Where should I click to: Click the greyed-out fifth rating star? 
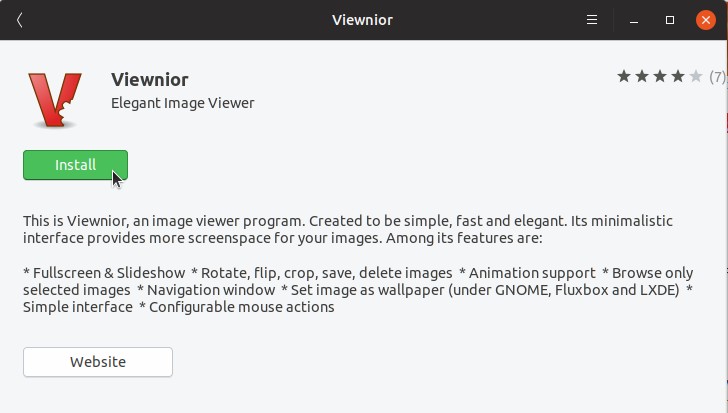point(696,76)
